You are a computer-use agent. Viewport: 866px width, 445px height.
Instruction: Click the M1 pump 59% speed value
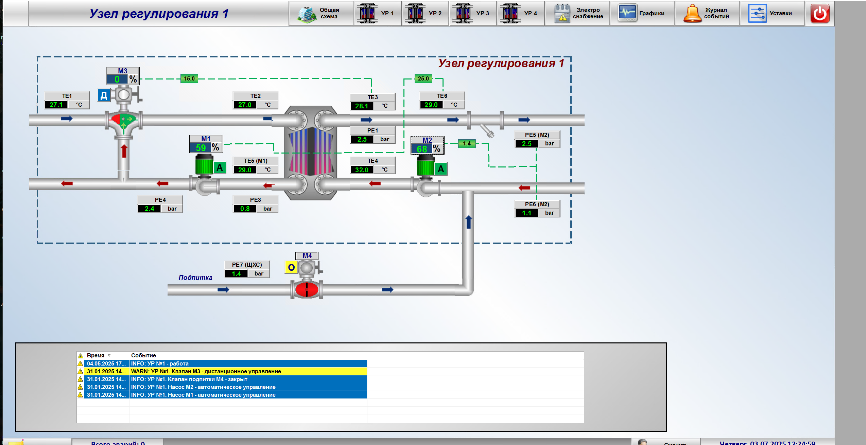tap(201, 148)
